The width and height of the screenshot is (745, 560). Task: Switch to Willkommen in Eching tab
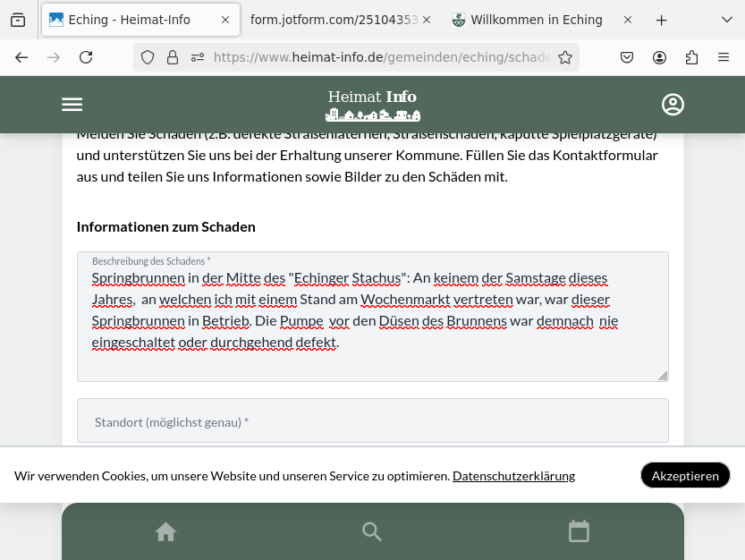click(x=535, y=20)
